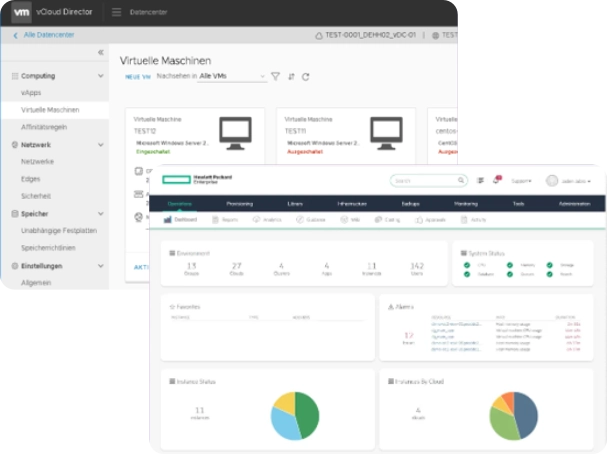Open the Alle VMs dropdown
Screen dimensions: 607x454
pos(232,76)
